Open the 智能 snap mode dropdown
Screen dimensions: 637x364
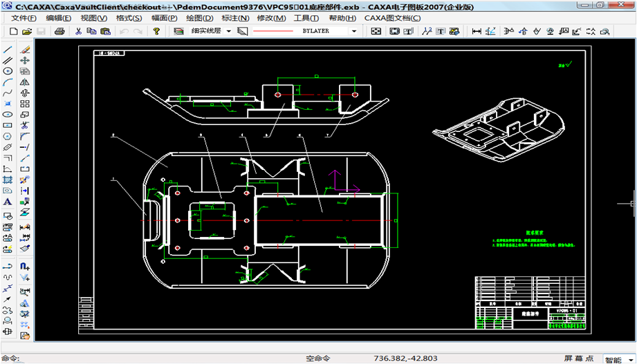(629, 359)
